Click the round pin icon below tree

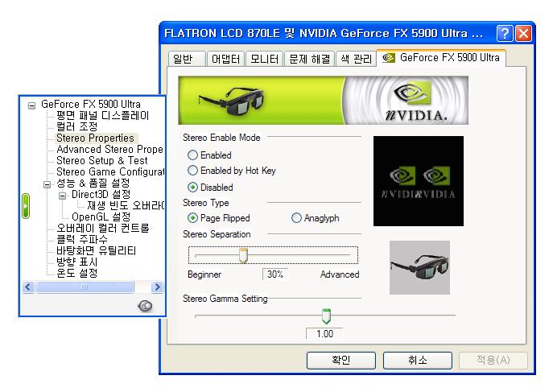coord(146,305)
